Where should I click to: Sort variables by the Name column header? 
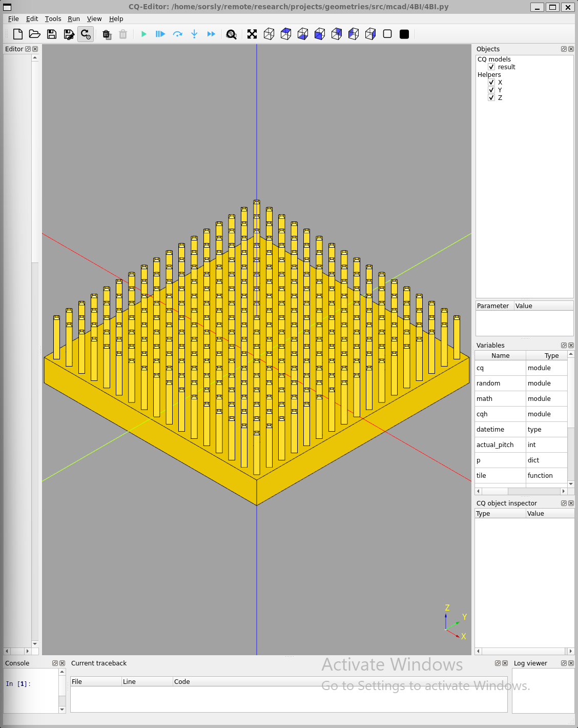[x=500, y=356]
